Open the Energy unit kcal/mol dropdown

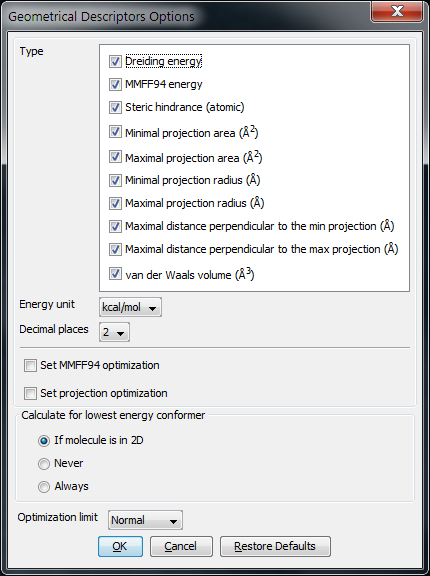tap(130, 307)
